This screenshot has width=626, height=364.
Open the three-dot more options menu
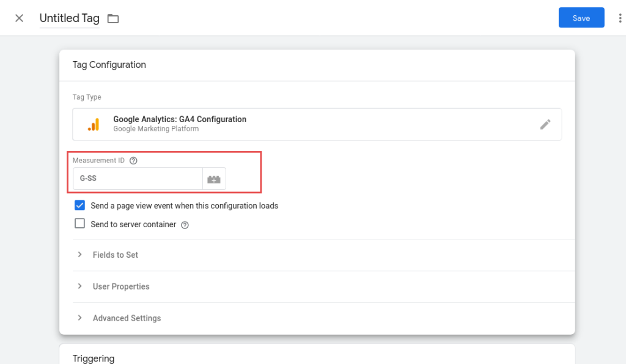[620, 18]
